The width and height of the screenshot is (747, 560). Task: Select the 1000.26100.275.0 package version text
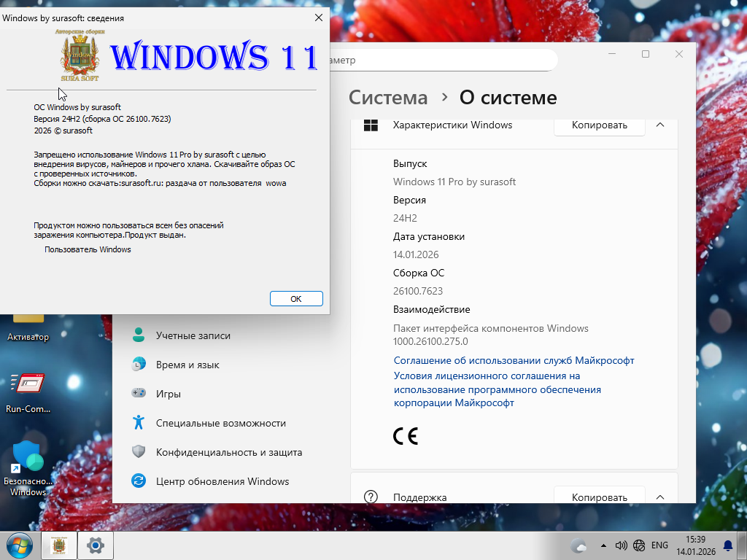coord(430,341)
